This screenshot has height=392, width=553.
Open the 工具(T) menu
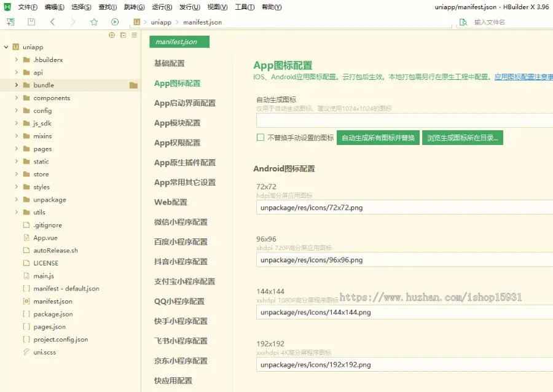coord(245,7)
